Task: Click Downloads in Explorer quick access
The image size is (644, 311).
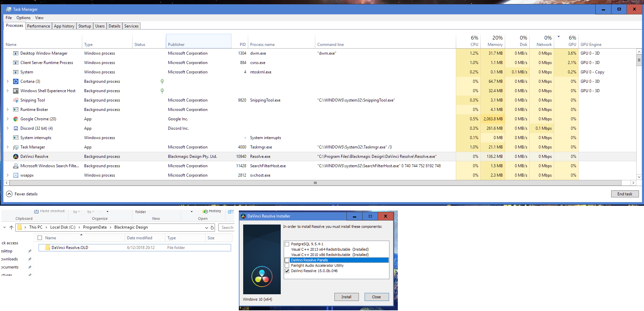Action: (9, 259)
